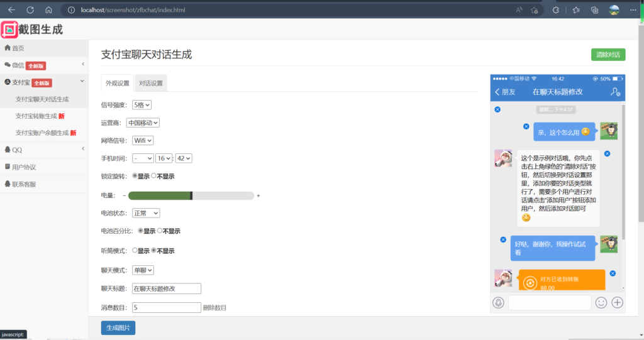The height and width of the screenshot is (340, 644).
Task: Click the chat message input box
Action: coord(550,303)
